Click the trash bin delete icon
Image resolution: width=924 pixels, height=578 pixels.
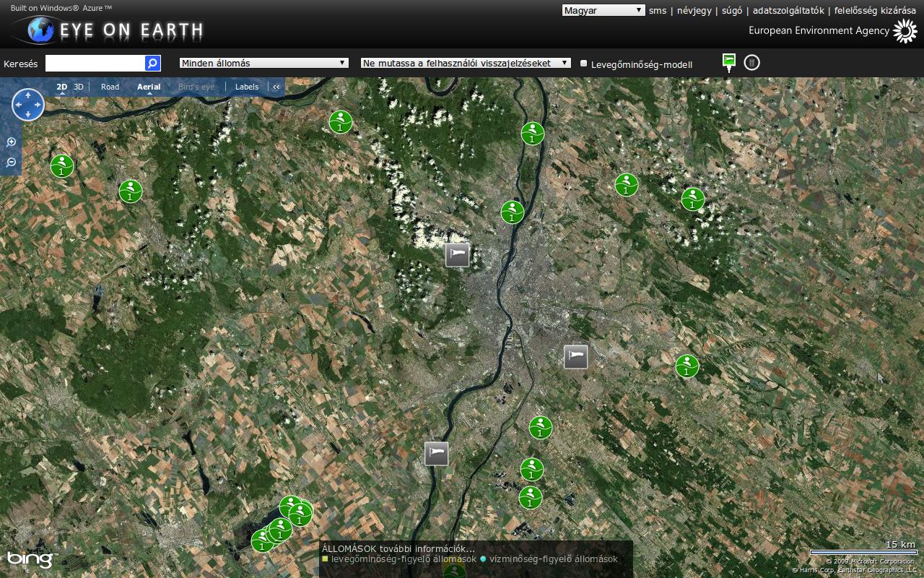(751, 63)
